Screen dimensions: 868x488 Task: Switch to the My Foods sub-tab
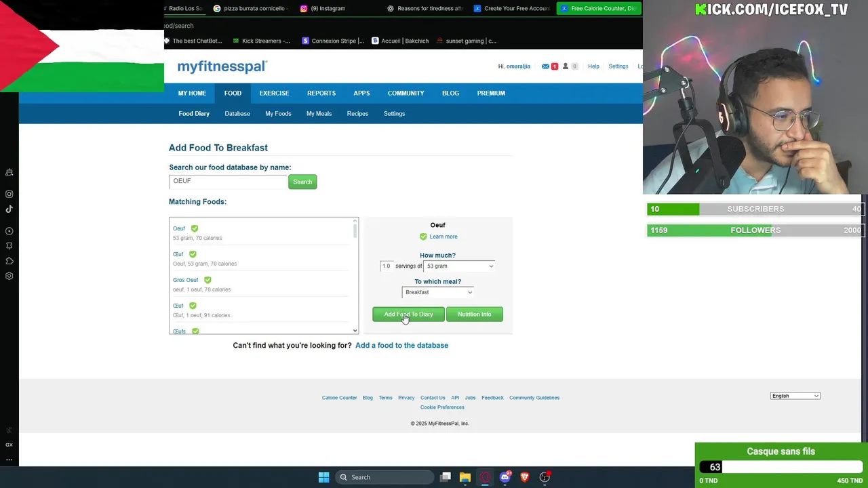278,114
